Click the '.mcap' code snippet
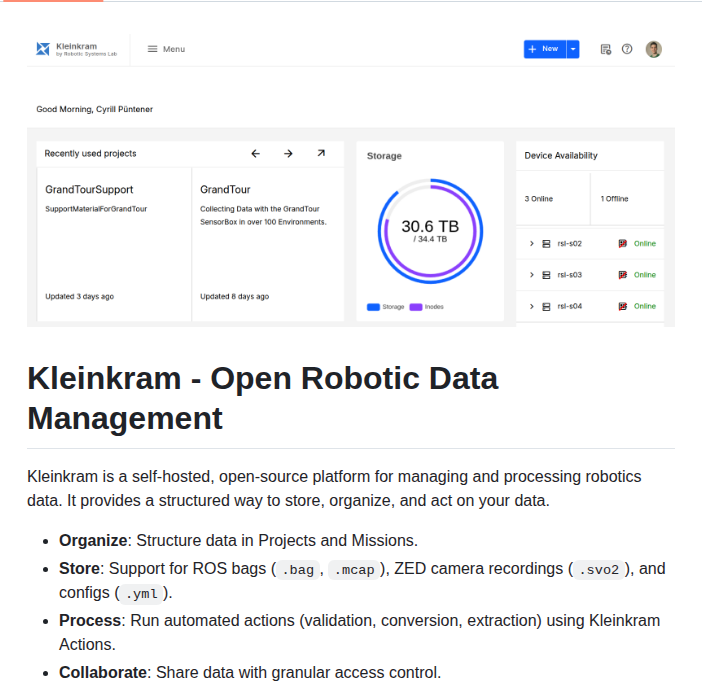 pos(354,570)
